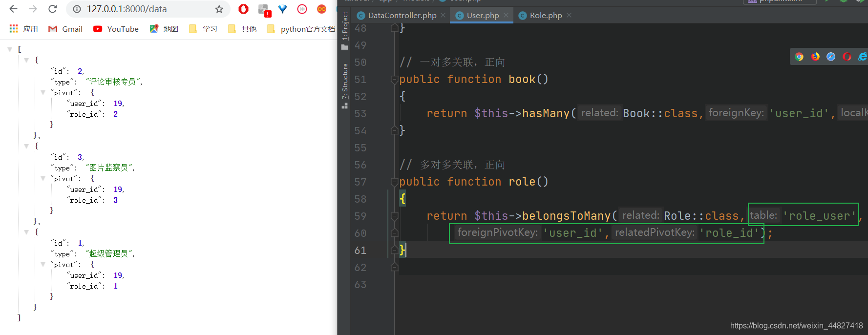Click the "图片监察员" type value

point(109,167)
